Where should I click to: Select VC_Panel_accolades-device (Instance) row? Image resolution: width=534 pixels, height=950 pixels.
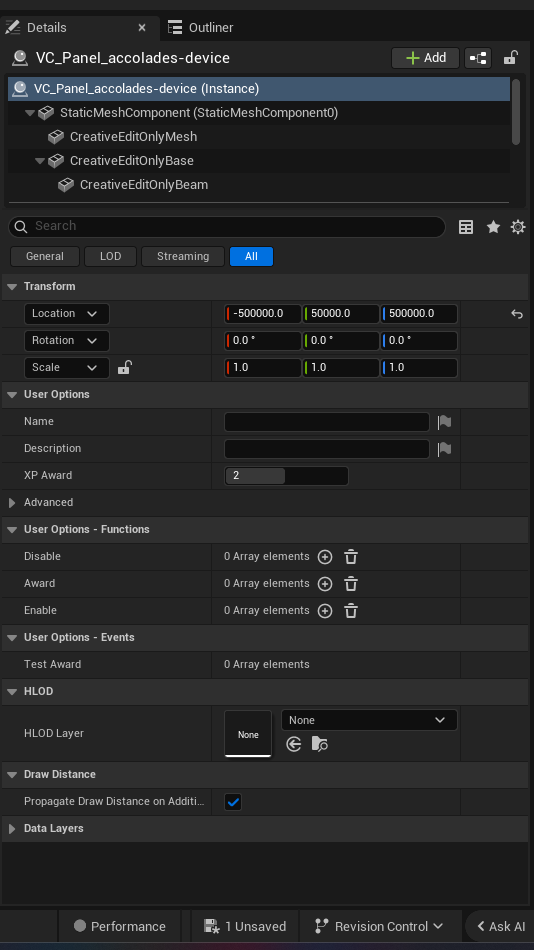pyautogui.click(x=259, y=88)
